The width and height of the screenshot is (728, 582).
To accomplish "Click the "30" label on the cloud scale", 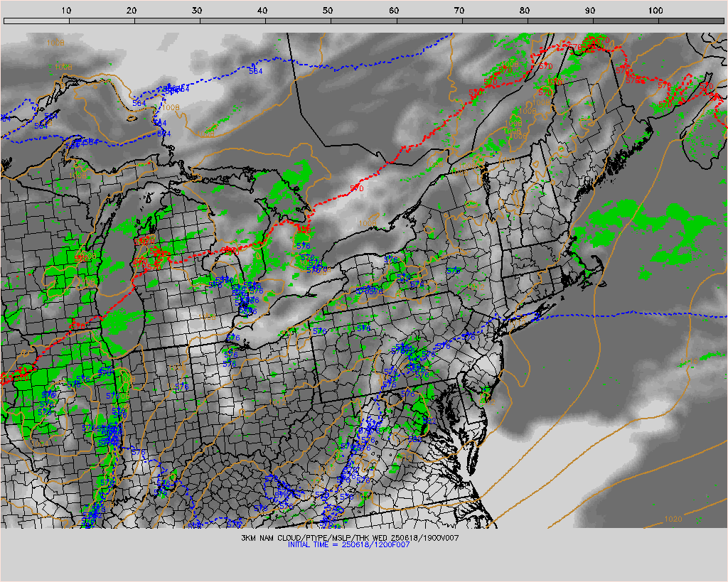I will point(198,10).
